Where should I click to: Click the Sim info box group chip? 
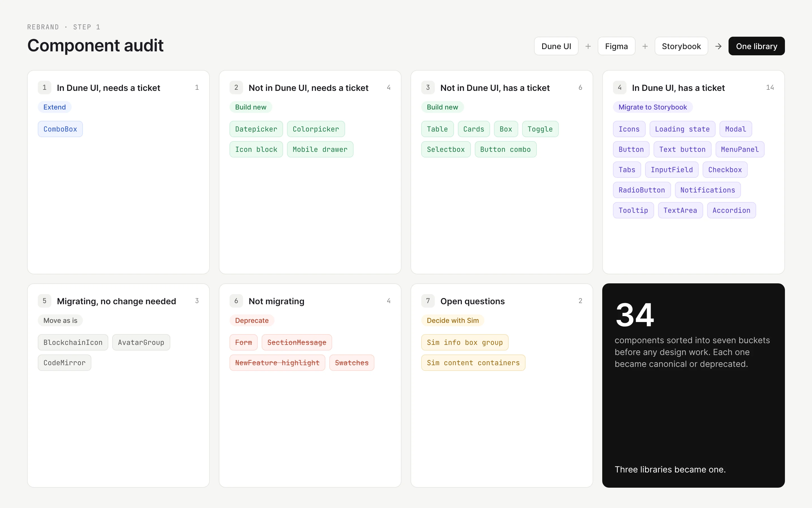tap(465, 342)
